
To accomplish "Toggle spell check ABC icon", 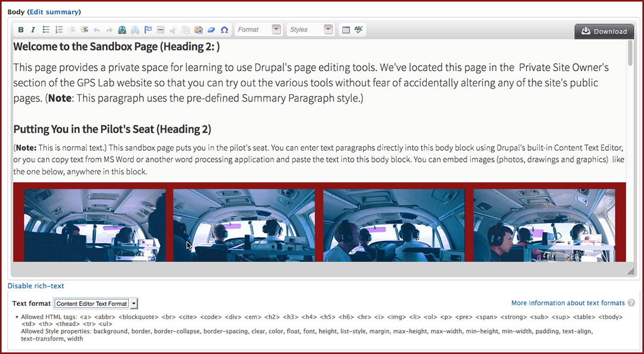I will (x=358, y=30).
